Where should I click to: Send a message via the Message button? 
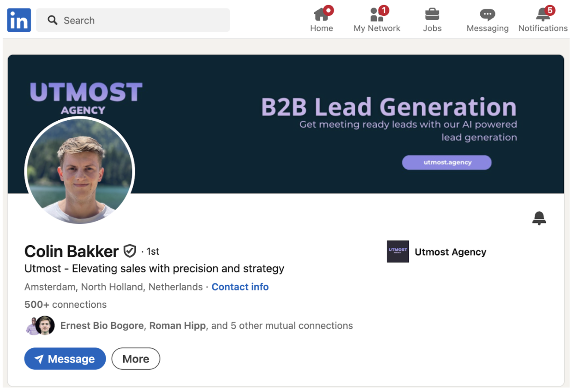[65, 359]
